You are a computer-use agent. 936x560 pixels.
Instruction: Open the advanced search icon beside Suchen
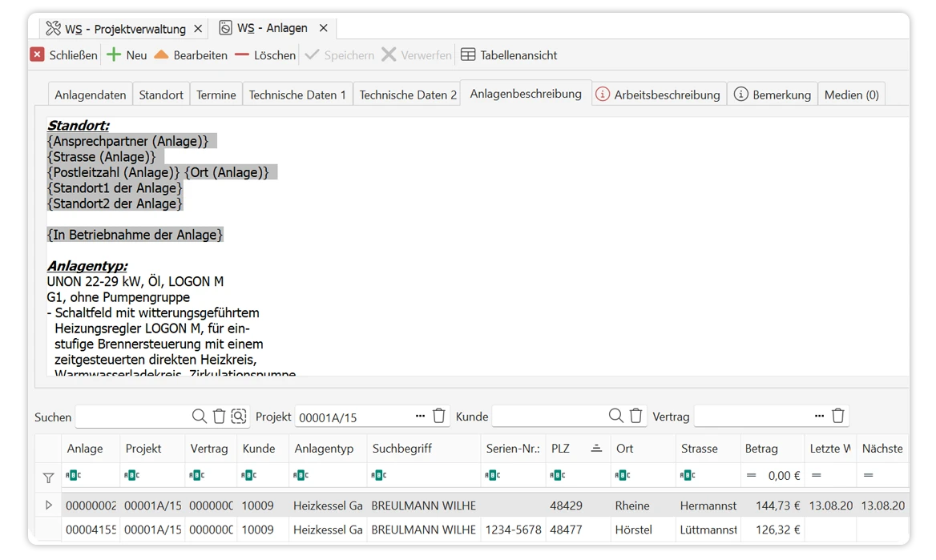click(239, 416)
